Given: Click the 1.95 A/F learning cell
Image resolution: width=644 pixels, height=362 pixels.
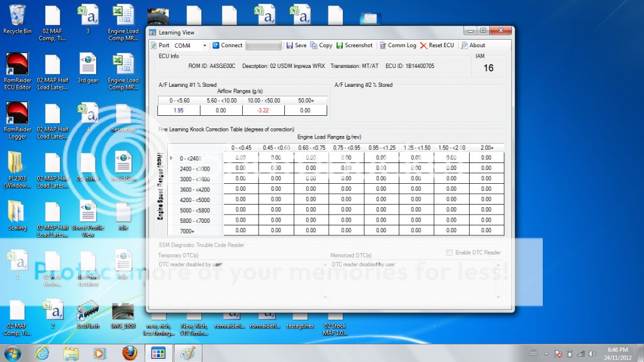Looking at the screenshot, I should 179,110.
